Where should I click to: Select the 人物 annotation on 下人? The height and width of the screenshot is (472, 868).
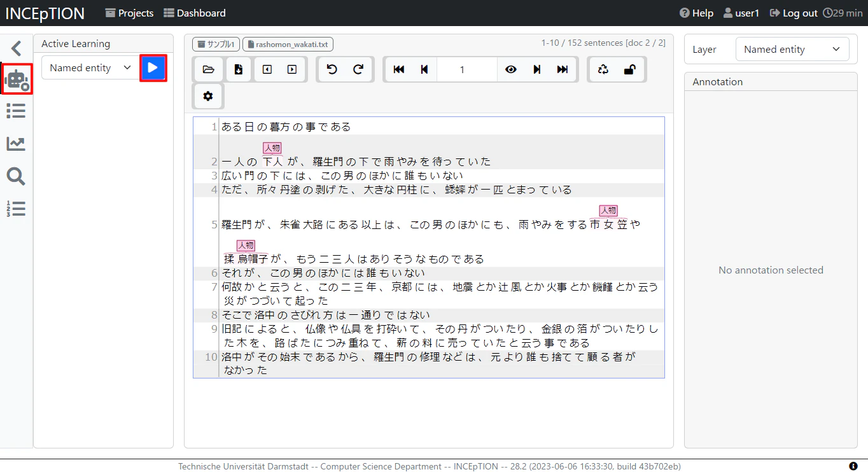[272, 148]
